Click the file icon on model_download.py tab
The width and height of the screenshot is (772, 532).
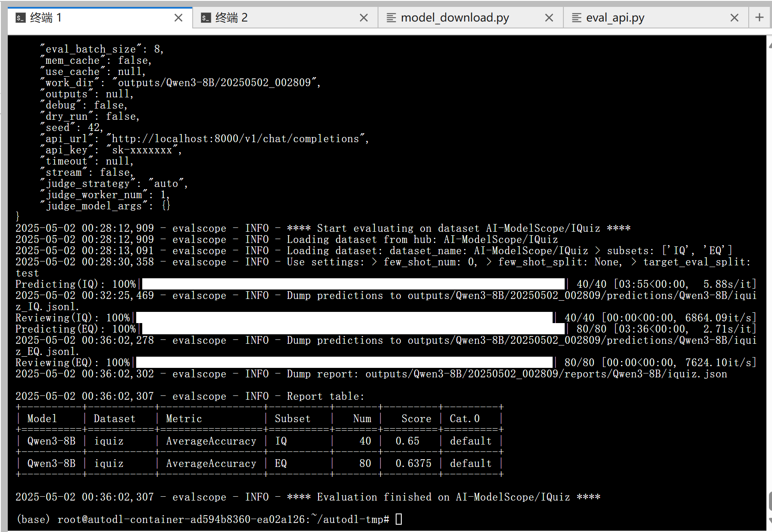pyautogui.click(x=391, y=18)
